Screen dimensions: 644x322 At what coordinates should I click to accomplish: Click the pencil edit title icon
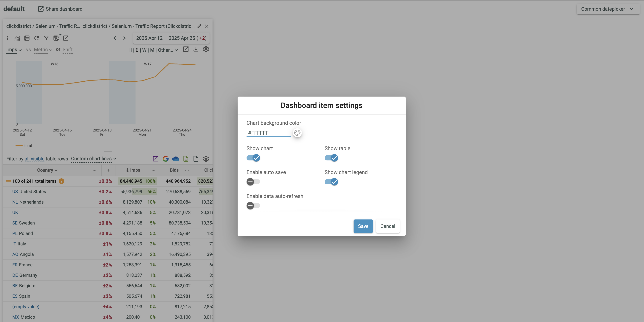[x=199, y=26]
